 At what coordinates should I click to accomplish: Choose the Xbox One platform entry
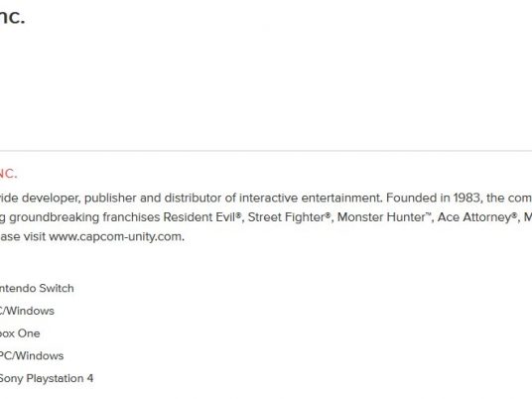20,333
